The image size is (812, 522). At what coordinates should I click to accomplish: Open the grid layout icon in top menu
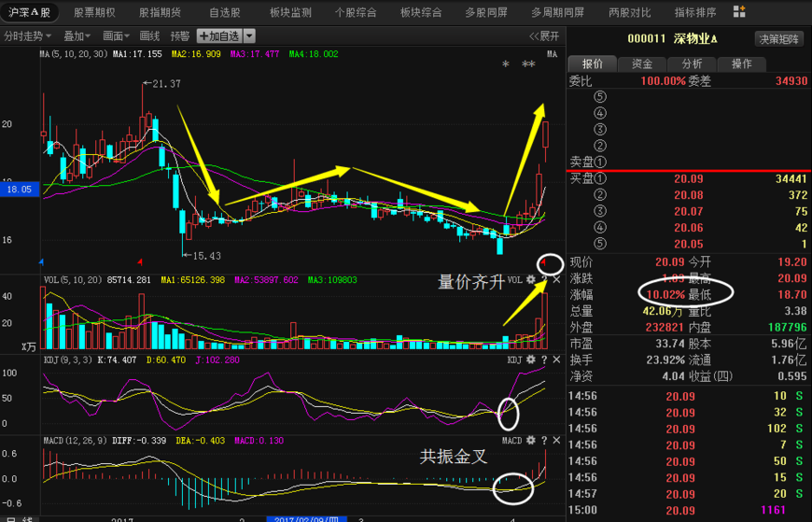(739, 11)
